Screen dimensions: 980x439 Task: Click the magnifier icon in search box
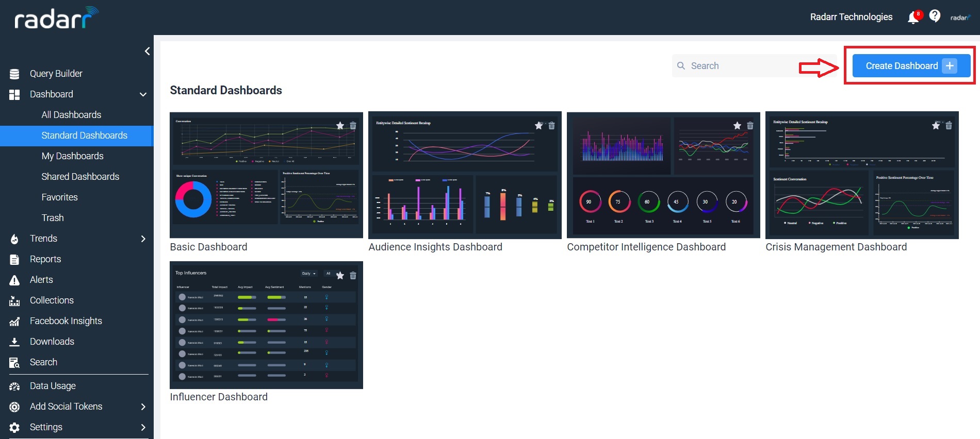tap(681, 66)
